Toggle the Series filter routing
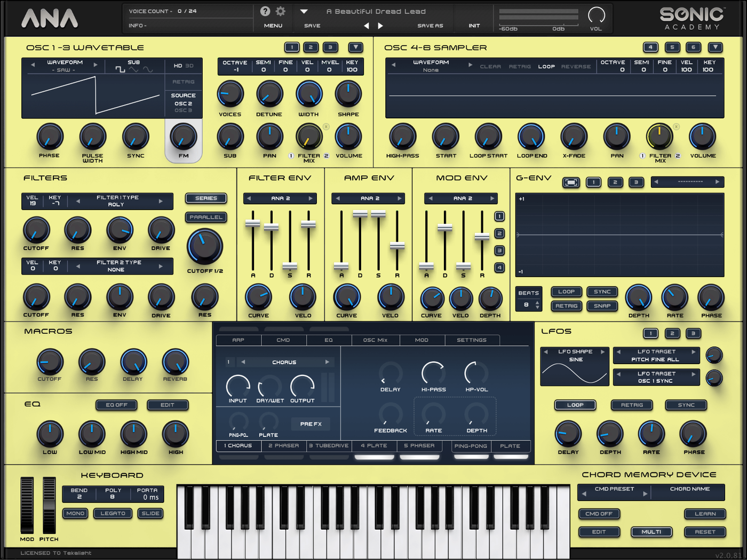 tap(206, 198)
